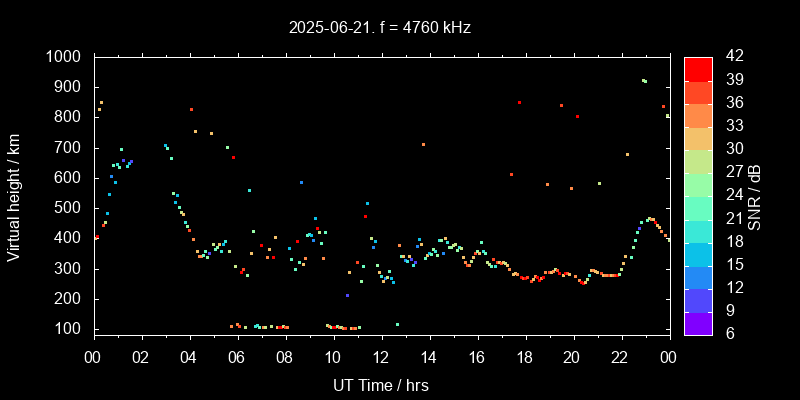
Task: Select the blue 12–15 dB colorbar segment
Action: coord(698,276)
